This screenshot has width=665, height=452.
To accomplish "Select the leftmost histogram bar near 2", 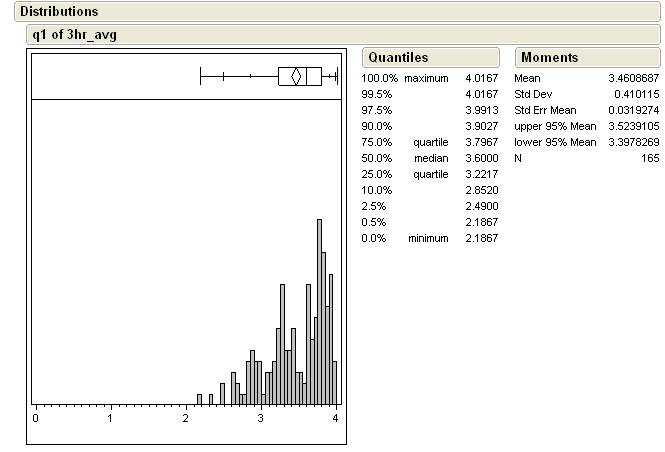I will click(200, 397).
